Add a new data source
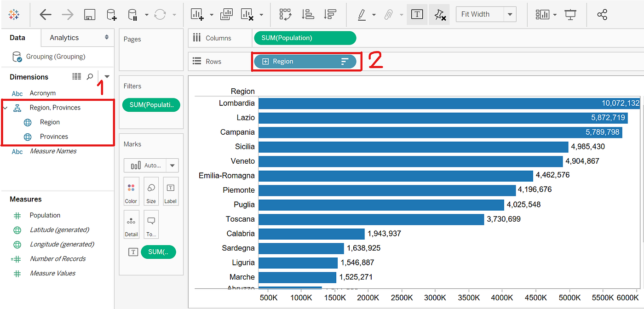Viewport: 644px width, 309px height. [112, 15]
